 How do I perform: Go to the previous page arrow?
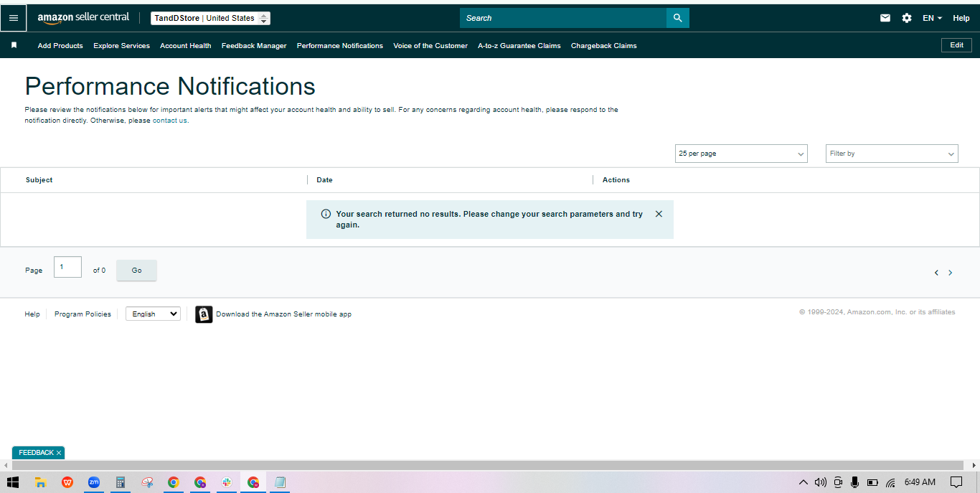point(936,273)
